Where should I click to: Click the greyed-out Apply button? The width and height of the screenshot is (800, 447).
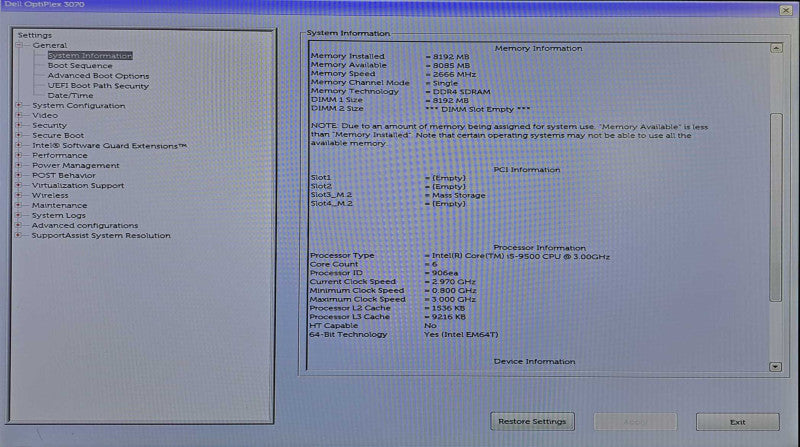click(x=635, y=422)
